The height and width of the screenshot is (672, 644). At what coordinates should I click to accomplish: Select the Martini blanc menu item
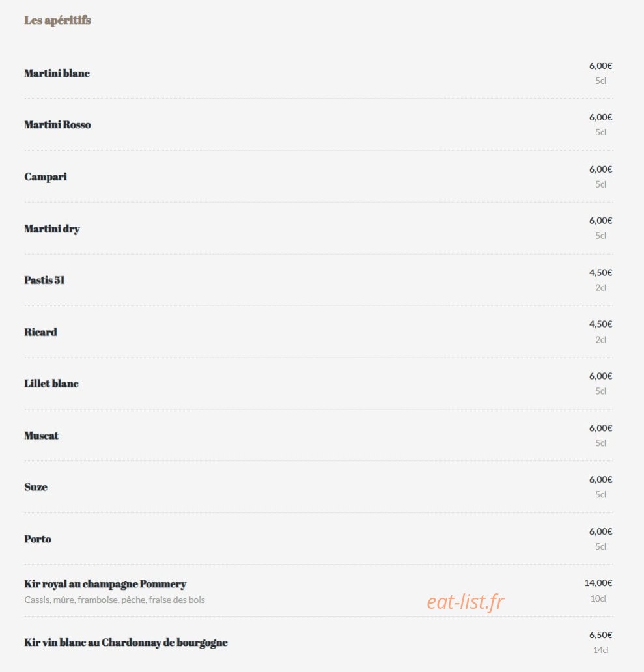click(57, 74)
